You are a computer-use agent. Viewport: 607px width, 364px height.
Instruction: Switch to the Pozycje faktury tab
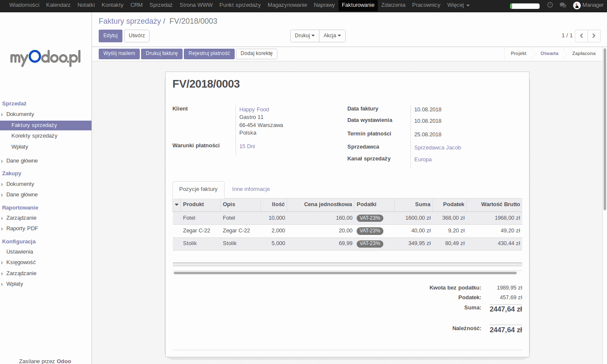coord(198,189)
